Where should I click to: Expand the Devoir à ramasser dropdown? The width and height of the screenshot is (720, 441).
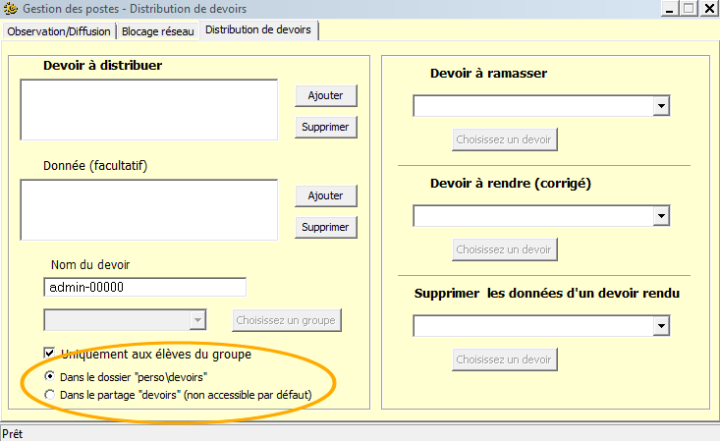point(661,106)
